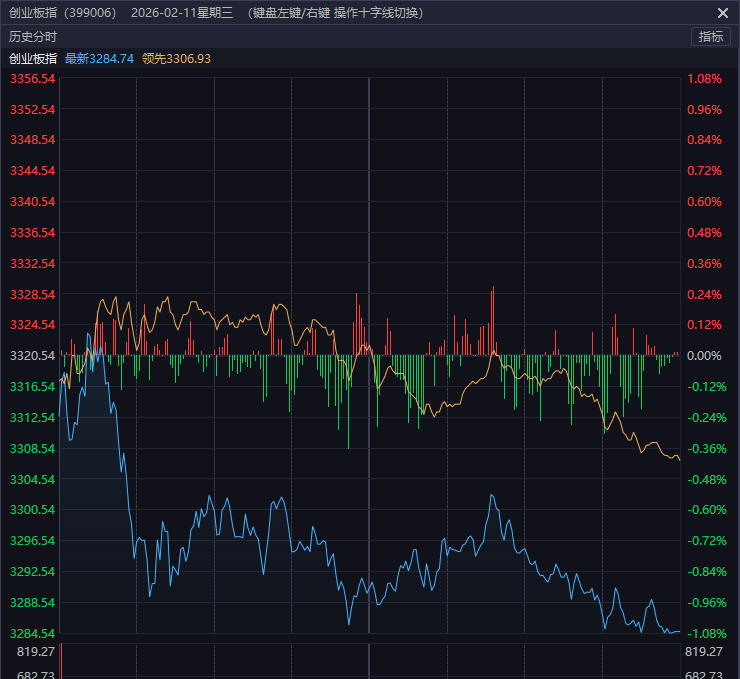The width and height of the screenshot is (740, 679).
Task: Click the 3356.54 top price axis label
Action: pos(32,79)
